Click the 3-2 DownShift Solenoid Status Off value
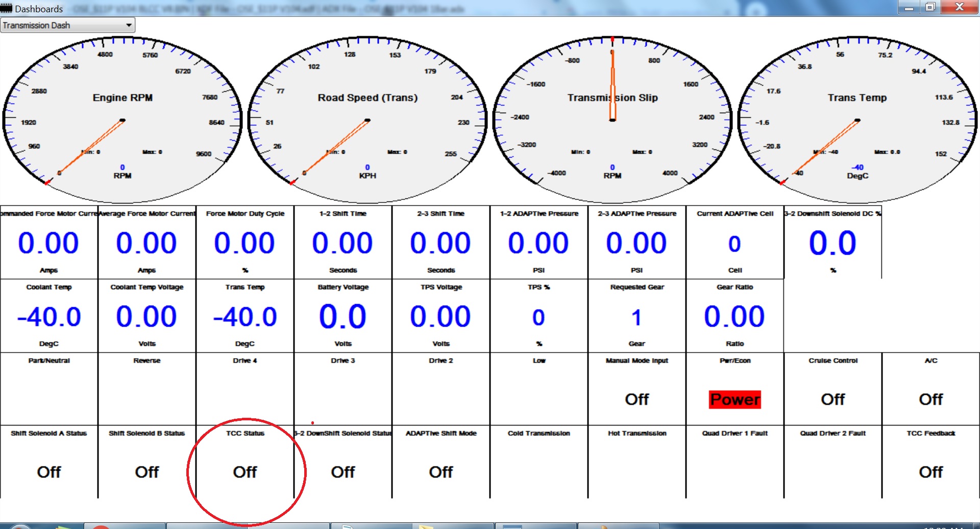Image resolution: width=980 pixels, height=529 pixels. tap(343, 472)
